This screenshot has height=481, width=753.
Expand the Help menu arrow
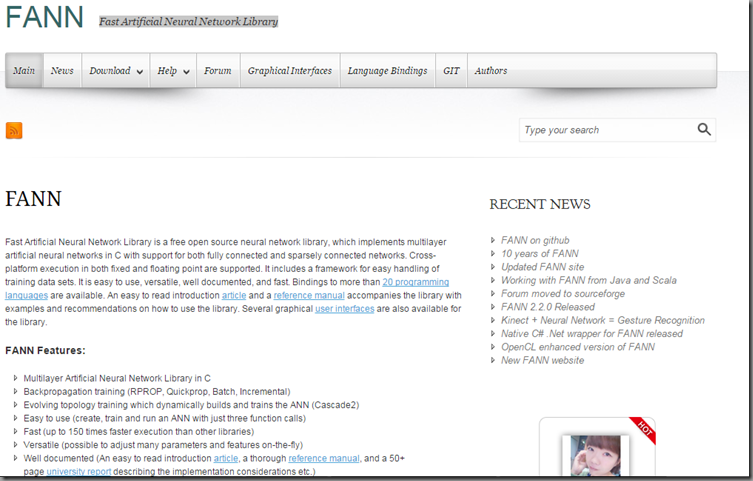pyautogui.click(x=186, y=72)
